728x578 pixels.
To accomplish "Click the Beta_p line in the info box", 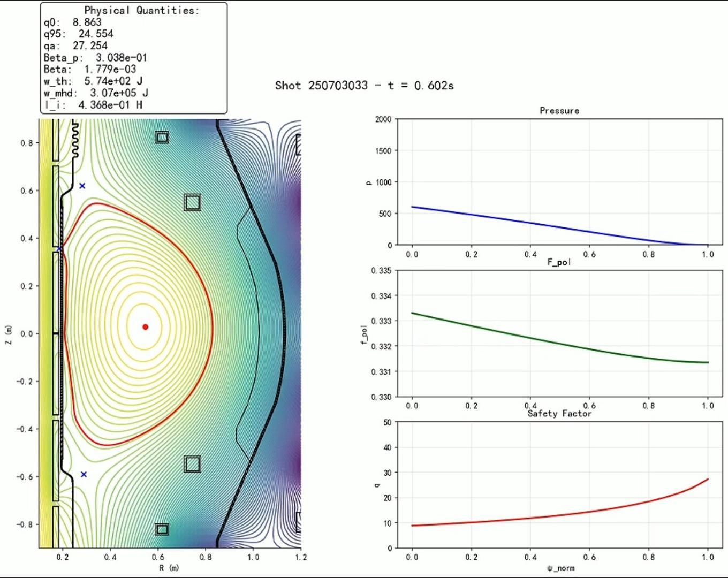I will click(95, 57).
